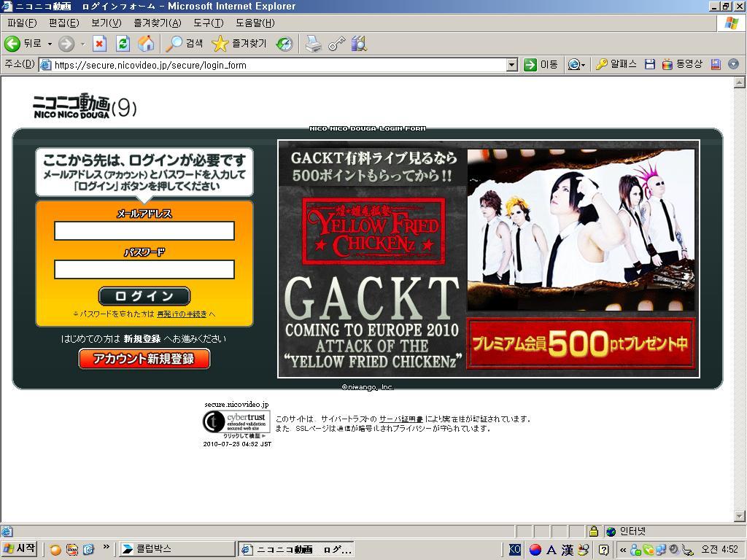Viewport: 747px width, 560px height.
Task: Click the 2010-07-25 04:52 JST timestamp
Action: pyautogui.click(x=237, y=444)
